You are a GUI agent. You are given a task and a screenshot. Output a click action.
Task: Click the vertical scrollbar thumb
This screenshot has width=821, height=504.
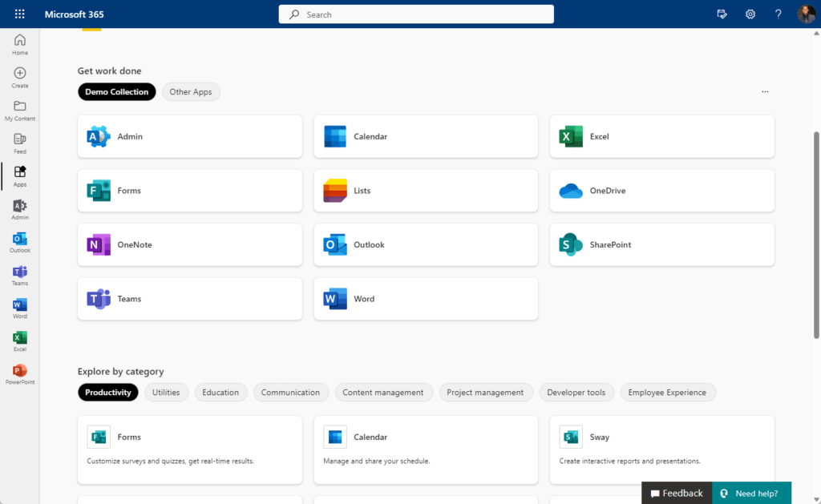click(x=816, y=236)
